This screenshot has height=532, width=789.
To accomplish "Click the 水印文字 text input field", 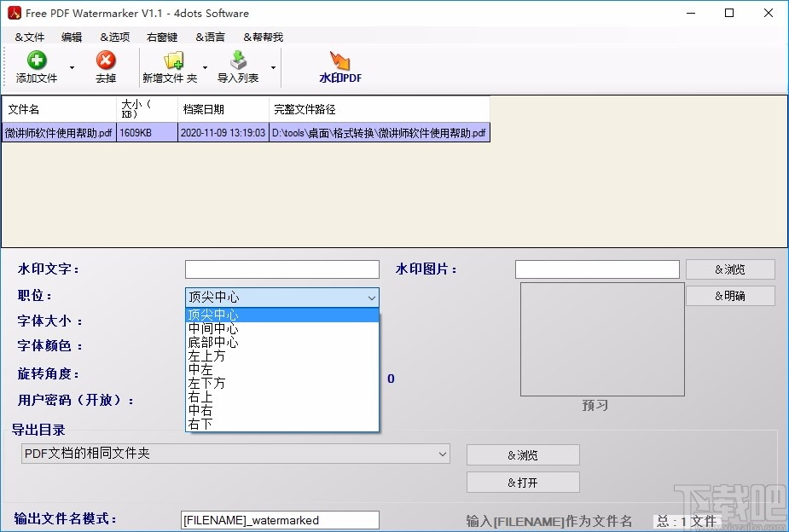I will [x=281, y=269].
